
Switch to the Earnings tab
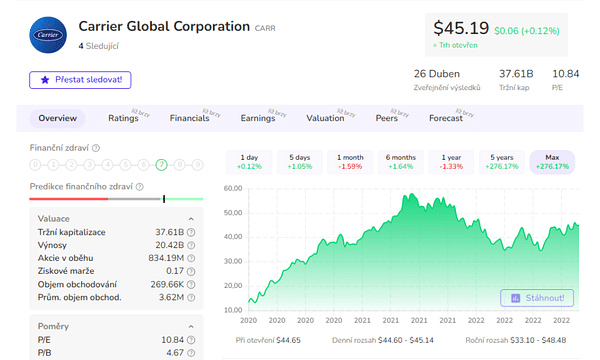[258, 118]
